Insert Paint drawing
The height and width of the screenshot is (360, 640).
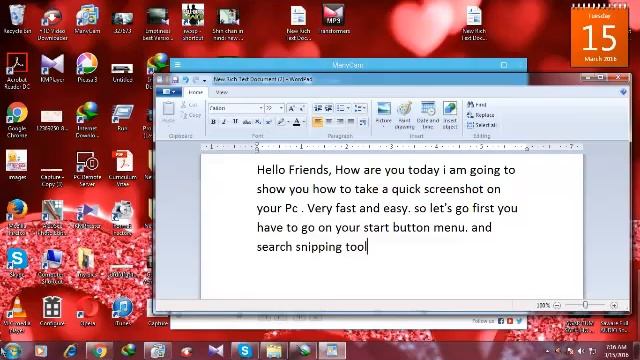click(404, 116)
